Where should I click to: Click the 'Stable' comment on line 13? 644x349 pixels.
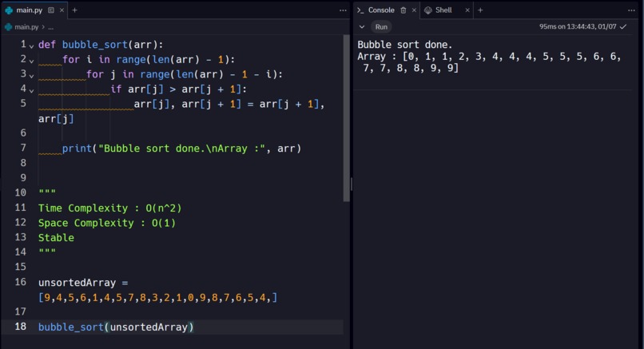56,238
